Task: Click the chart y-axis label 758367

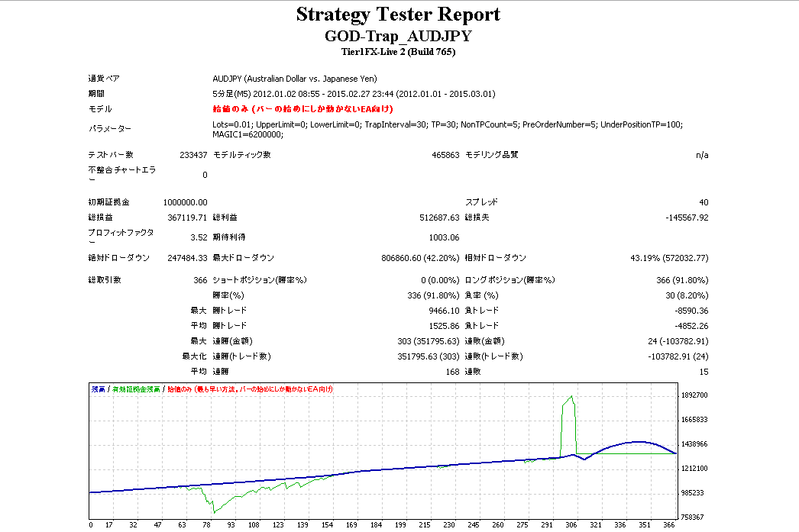Action: (x=693, y=517)
